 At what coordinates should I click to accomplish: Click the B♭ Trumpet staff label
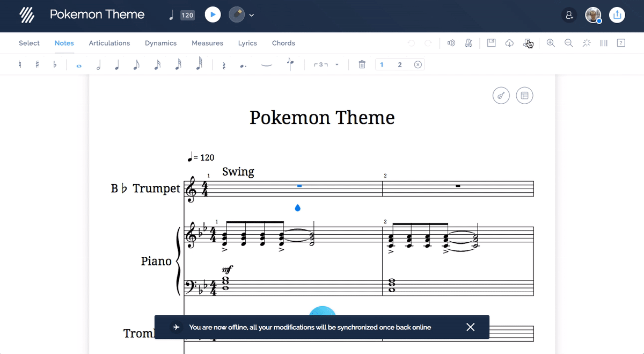pyautogui.click(x=145, y=189)
